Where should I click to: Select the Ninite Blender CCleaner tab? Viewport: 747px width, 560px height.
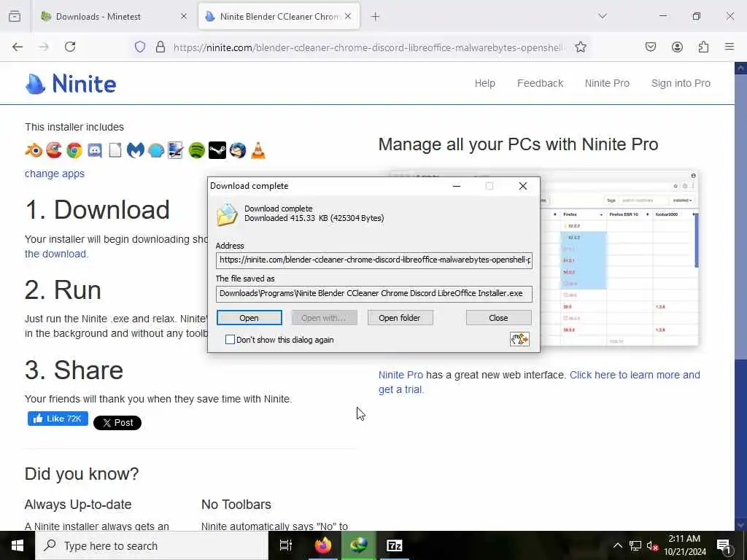[279, 16]
